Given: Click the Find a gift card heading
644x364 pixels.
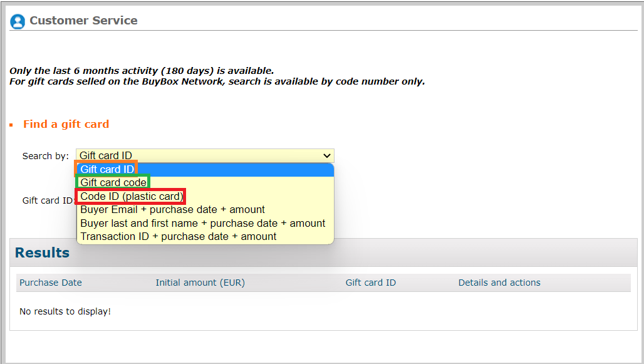Looking at the screenshot, I should click(66, 124).
